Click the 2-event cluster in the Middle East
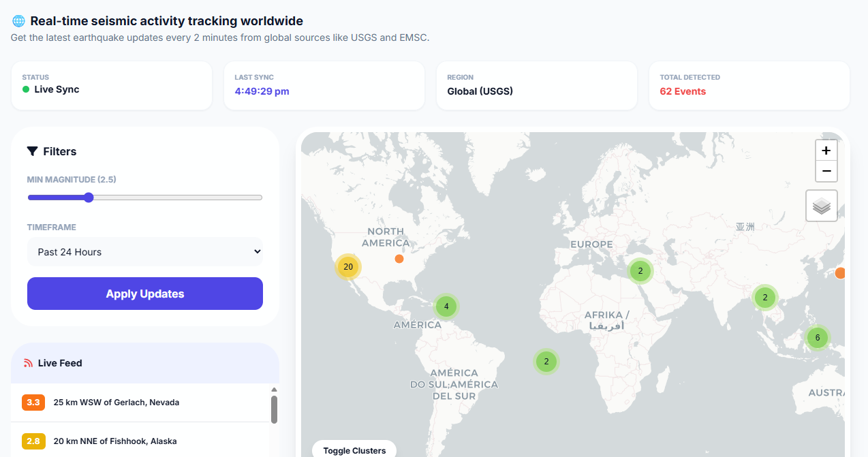The image size is (868, 457). tap(640, 271)
